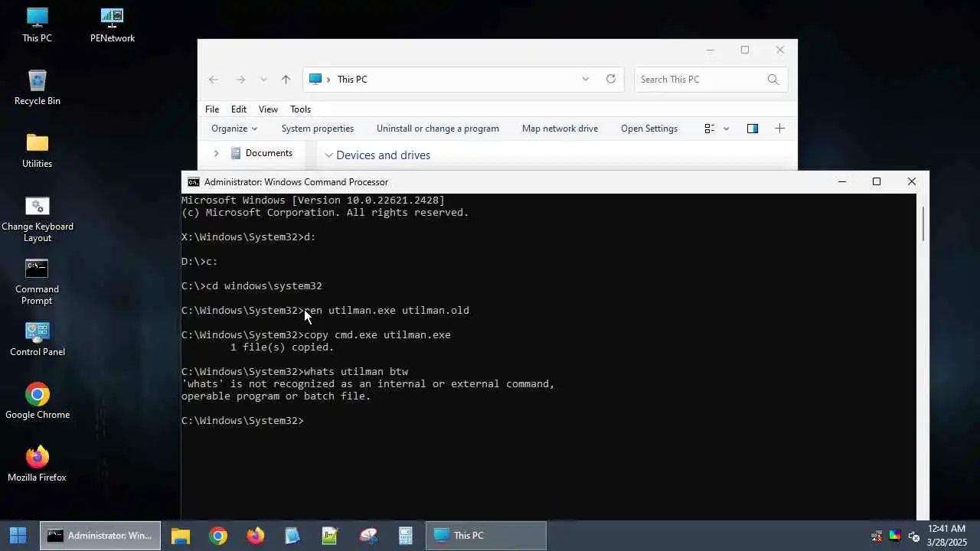Open the This PC desktop icon
Image resolution: width=980 pixels, height=551 pixels.
click(37, 24)
